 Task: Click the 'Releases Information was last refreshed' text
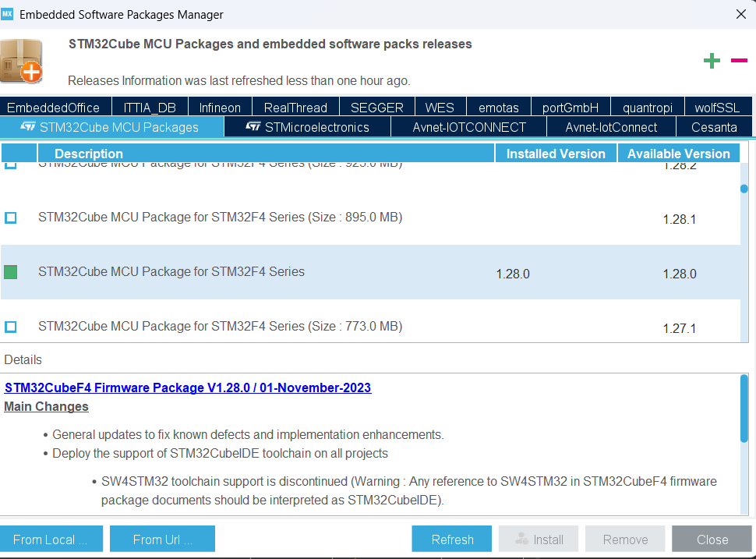click(238, 80)
